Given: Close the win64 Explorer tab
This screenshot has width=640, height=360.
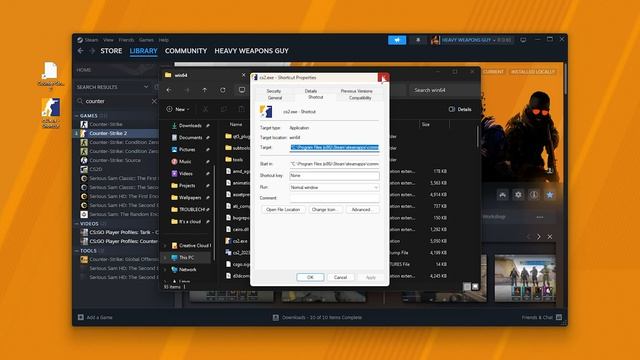Looking at the screenshot, I should click(x=244, y=75).
